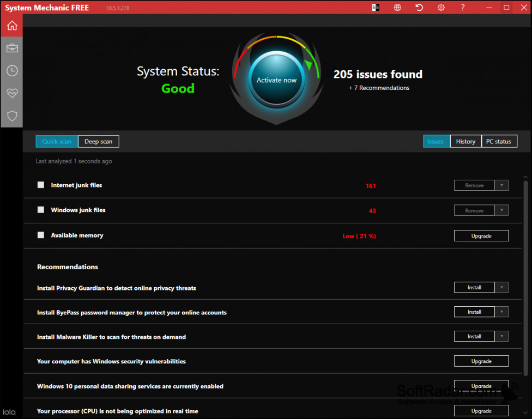The width and height of the screenshot is (532, 419).
Task: Click Install for Malware Killer
Action: coord(474,336)
